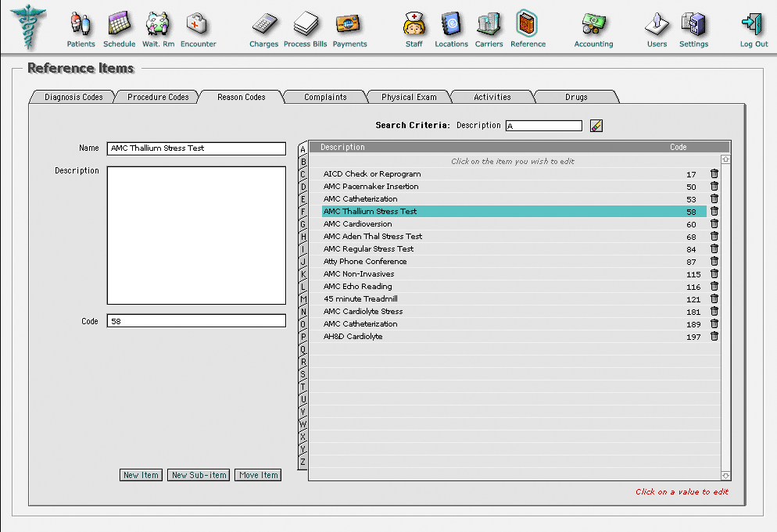Click the list scroll up arrow
This screenshot has width=777, height=532.
725,159
